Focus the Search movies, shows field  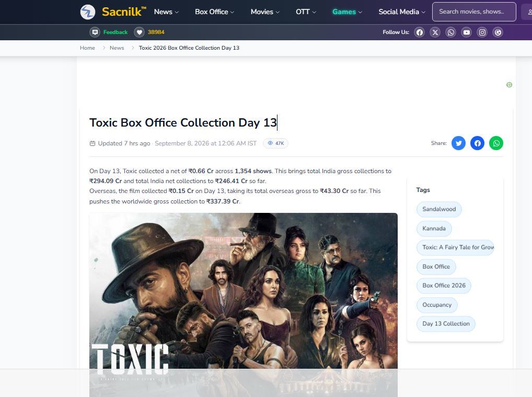coord(474,12)
